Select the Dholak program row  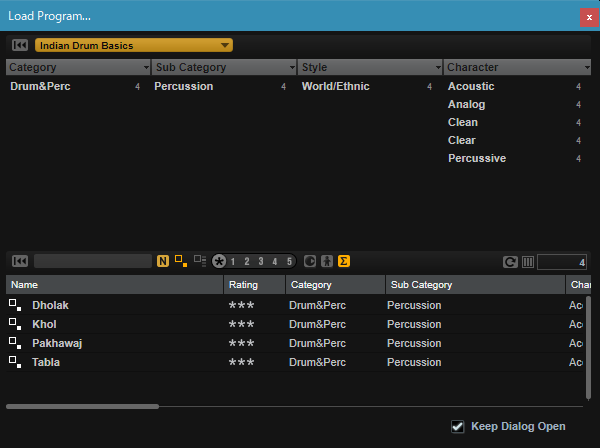295,305
